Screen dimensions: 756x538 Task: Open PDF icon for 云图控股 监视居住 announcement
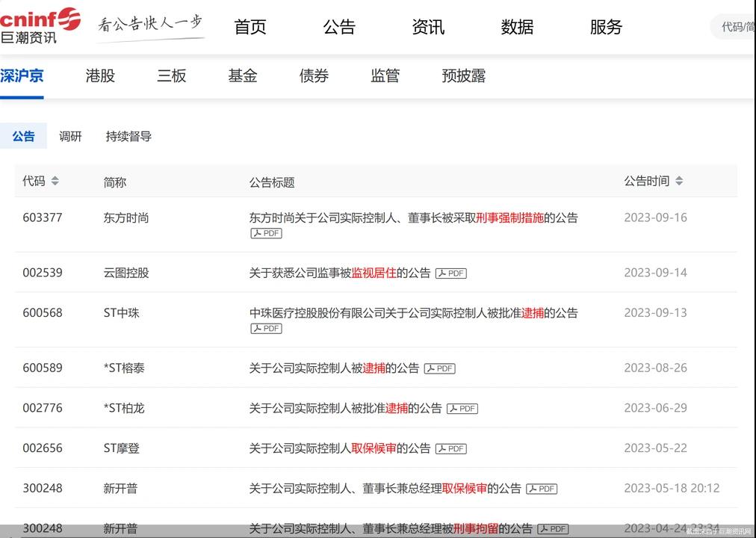(450, 273)
